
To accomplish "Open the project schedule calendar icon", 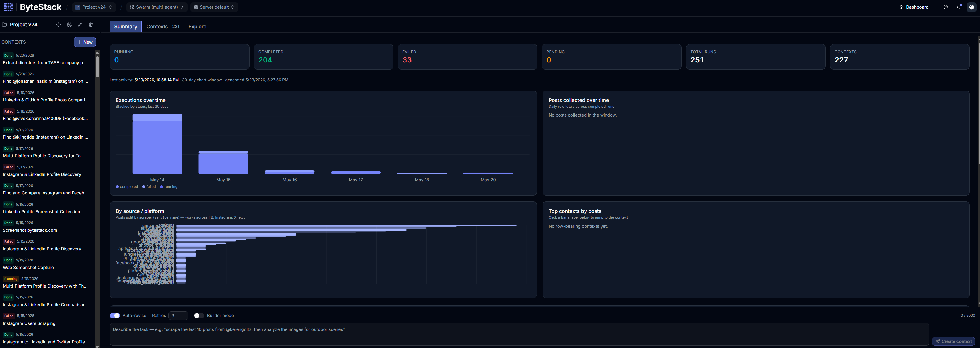I will pos(69,25).
